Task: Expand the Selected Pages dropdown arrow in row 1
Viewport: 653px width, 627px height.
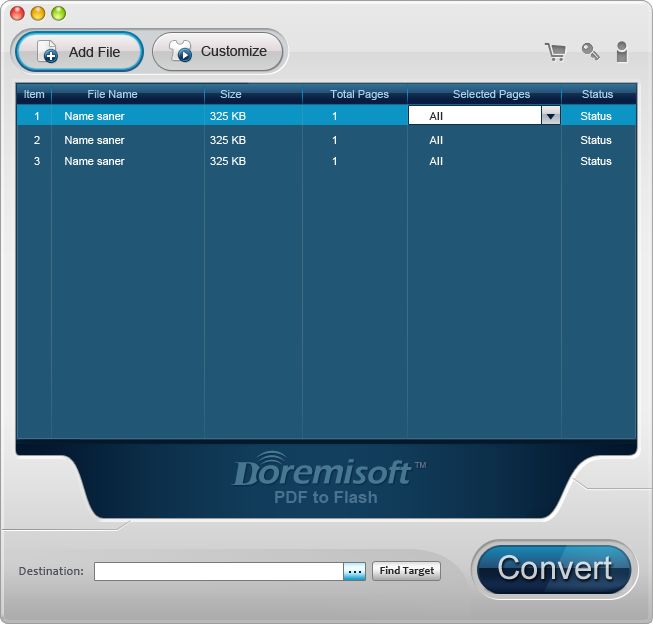Action: pos(551,116)
